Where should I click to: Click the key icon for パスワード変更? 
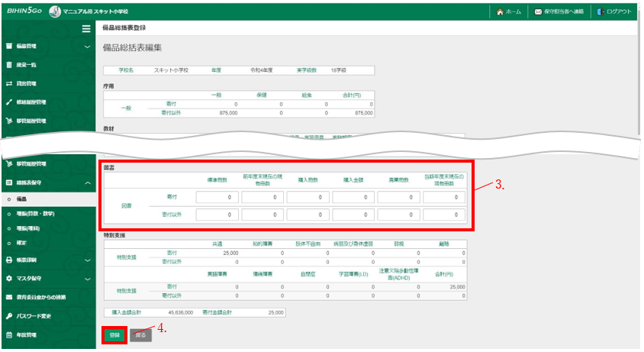tap(9, 315)
